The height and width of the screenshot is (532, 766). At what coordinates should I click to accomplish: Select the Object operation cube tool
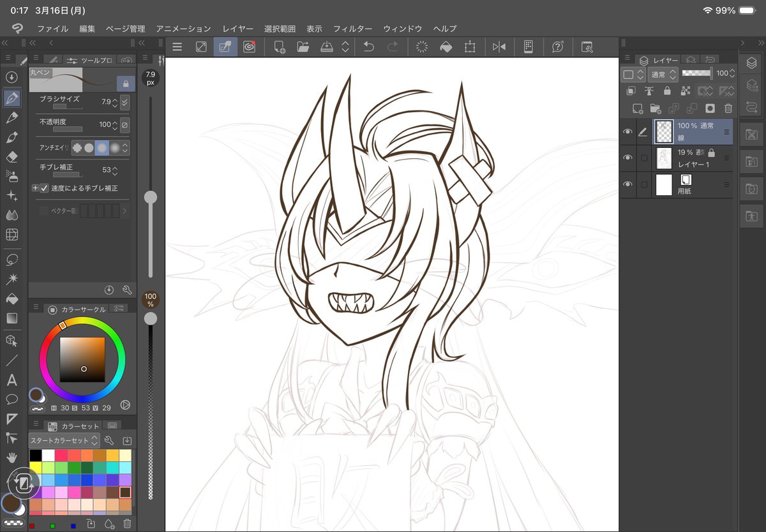[11, 341]
